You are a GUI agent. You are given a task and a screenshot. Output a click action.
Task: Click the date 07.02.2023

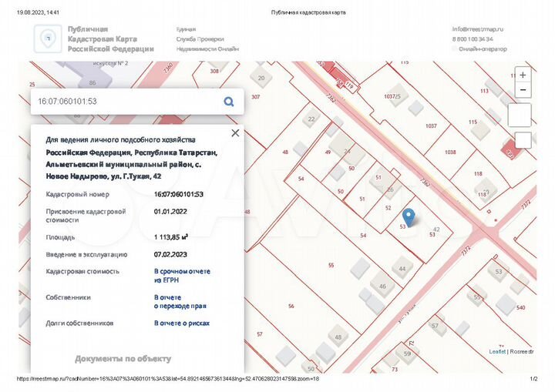170,254
